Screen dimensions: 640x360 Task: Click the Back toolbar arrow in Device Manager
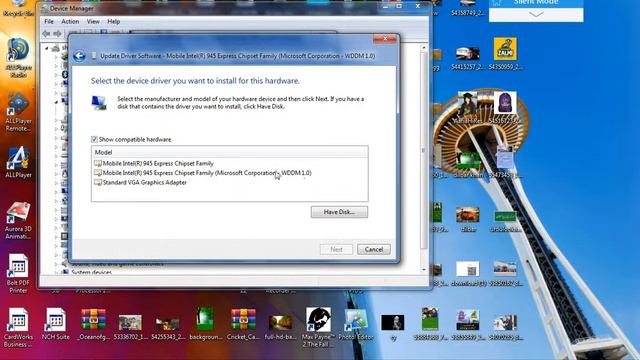tap(46, 33)
